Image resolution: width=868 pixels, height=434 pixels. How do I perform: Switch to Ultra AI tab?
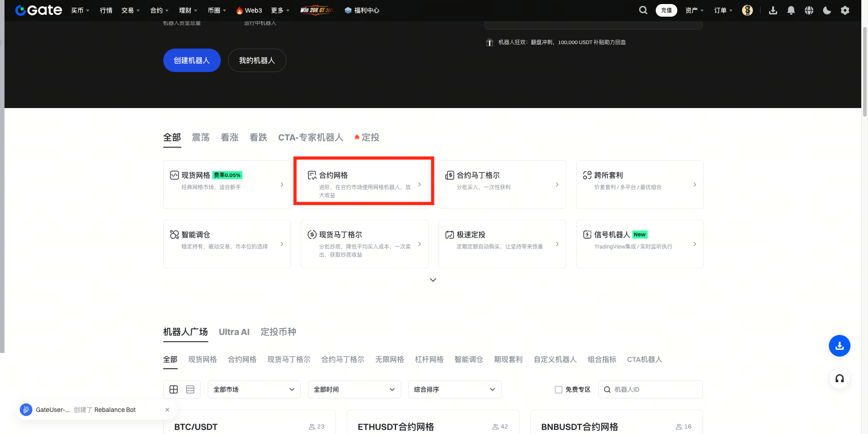tap(234, 332)
